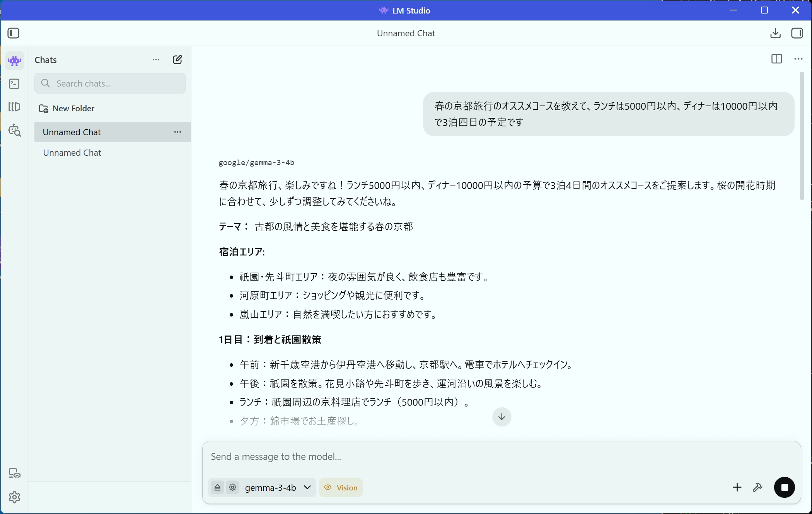Viewport: 812px width, 514px height.
Task: Toggle the Vision capability badge
Action: 341,488
